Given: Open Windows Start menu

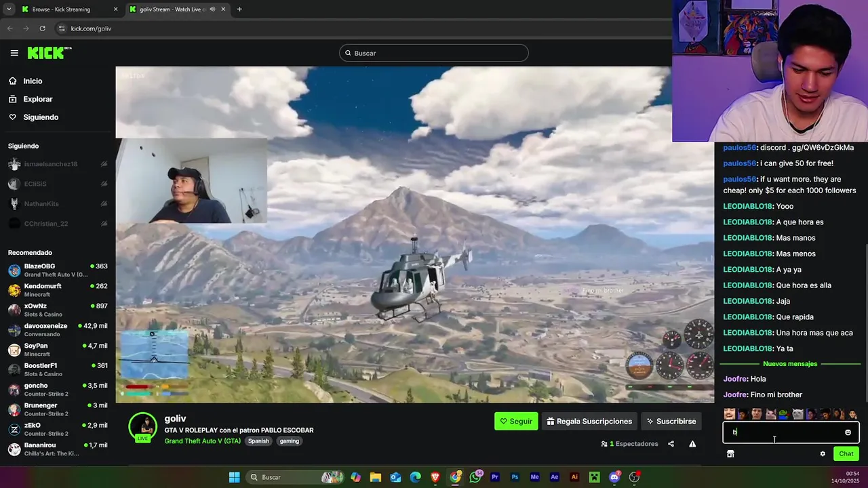Looking at the screenshot, I should [234, 477].
